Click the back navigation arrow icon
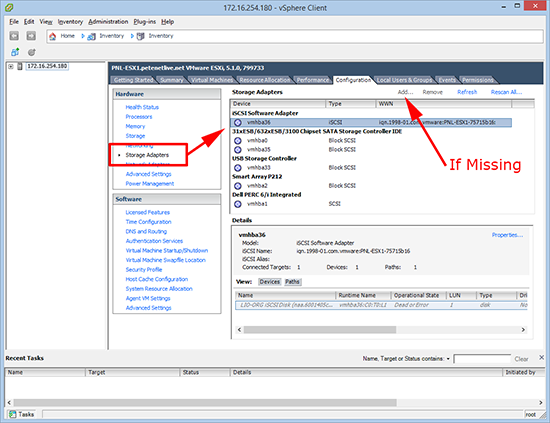This screenshot has width=550, height=423. click(14, 36)
